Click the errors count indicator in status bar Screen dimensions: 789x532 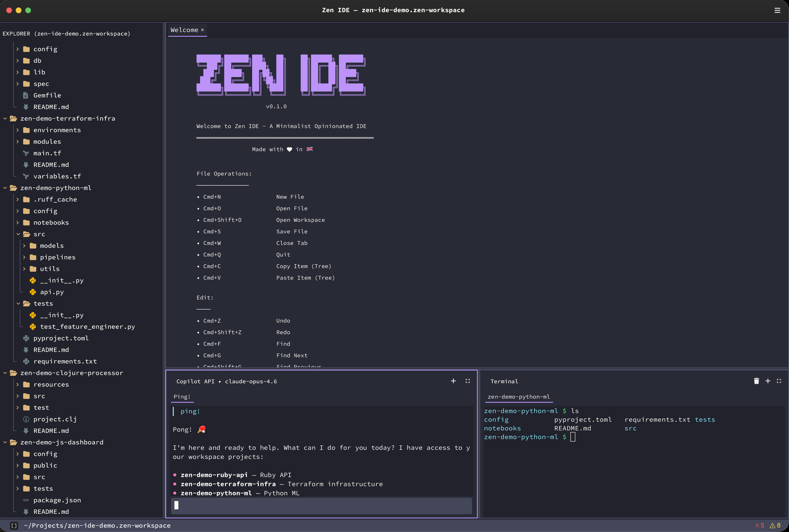click(760, 526)
